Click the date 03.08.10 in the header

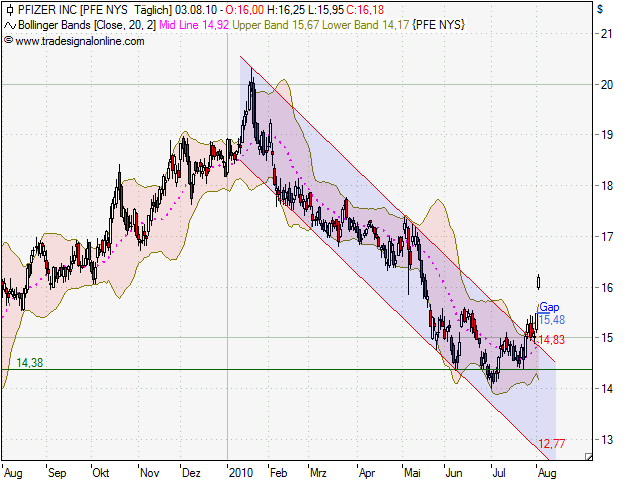pos(196,10)
